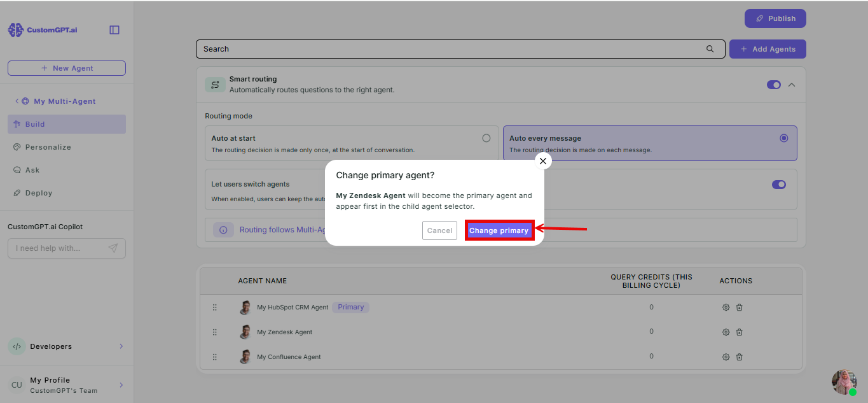868x403 pixels.
Task: Collapse the sidebar panel icon
Action: click(114, 30)
